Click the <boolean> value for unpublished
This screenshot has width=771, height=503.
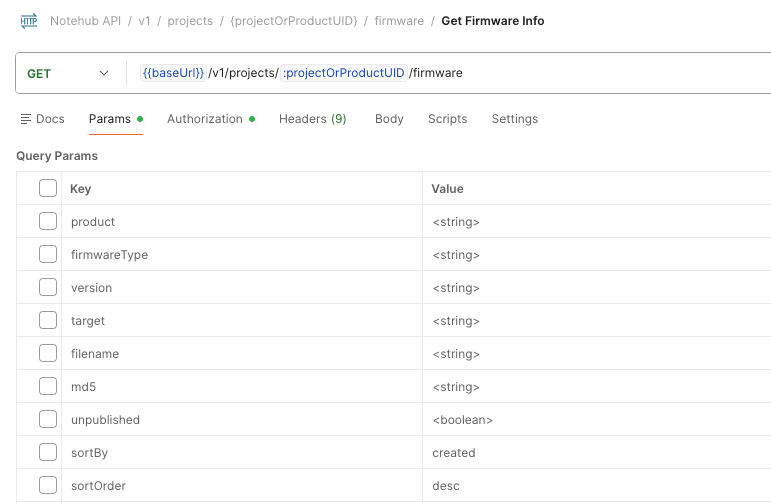click(462, 420)
